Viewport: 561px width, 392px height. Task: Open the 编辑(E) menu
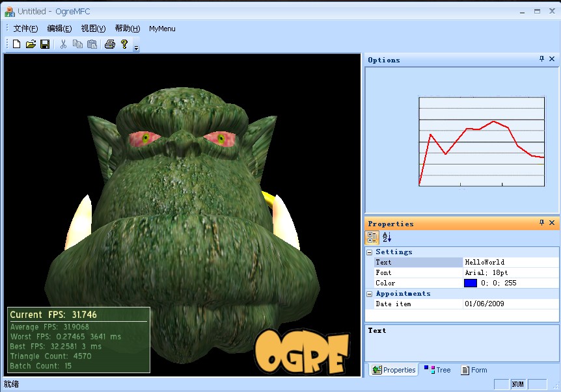coord(59,29)
